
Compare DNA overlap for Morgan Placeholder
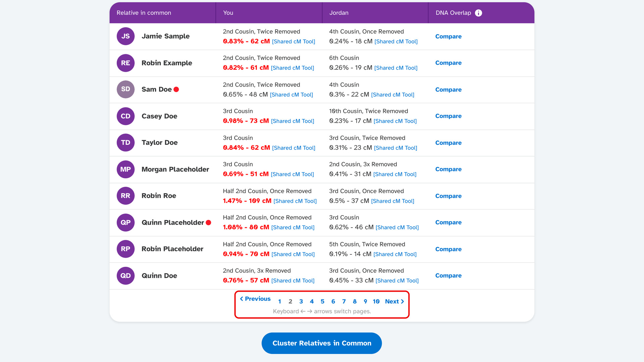click(448, 169)
